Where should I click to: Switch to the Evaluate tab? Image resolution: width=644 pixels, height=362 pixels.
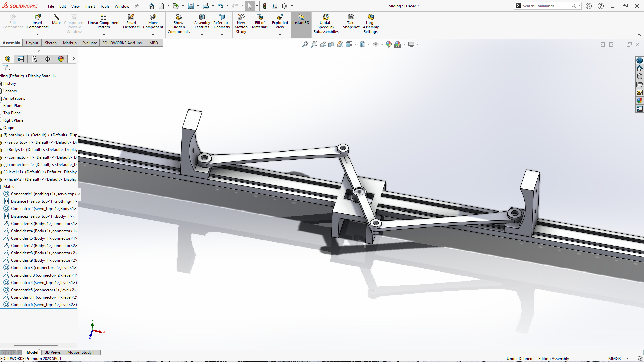[x=89, y=43]
